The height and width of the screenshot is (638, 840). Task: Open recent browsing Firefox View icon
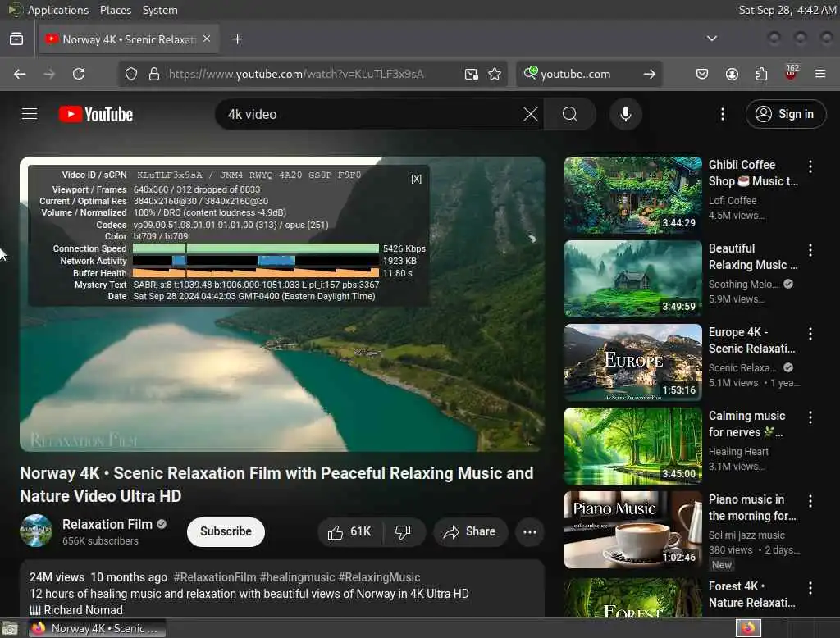tap(16, 39)
